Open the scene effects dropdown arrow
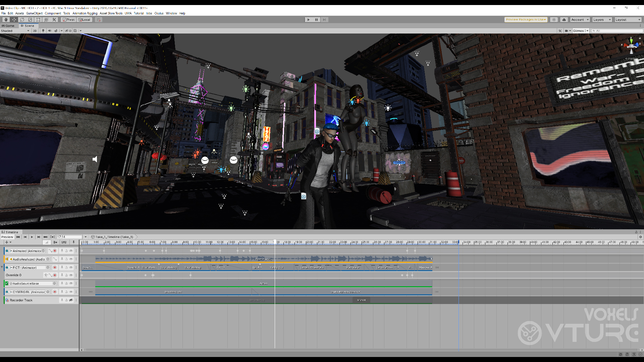644x362 pixels. (62, 31)
